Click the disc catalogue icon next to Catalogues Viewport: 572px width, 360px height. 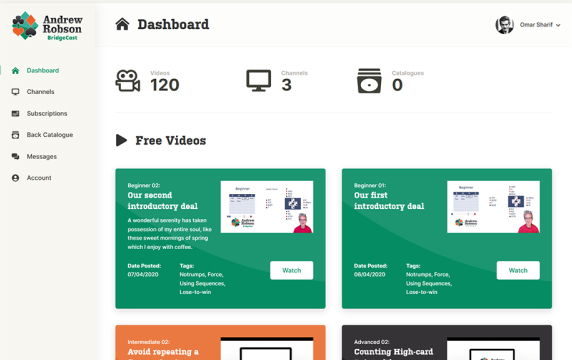click(369, 81)
